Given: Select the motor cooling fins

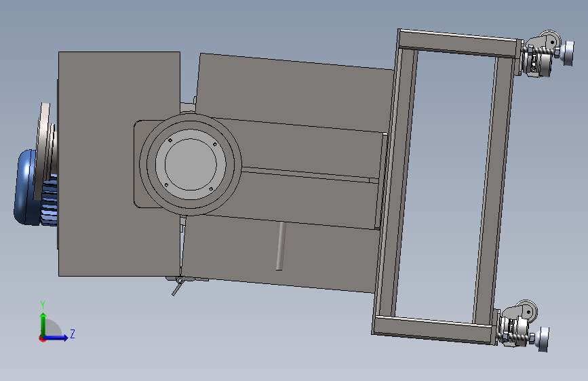Looking at the screenshot, I should (49, 200).
